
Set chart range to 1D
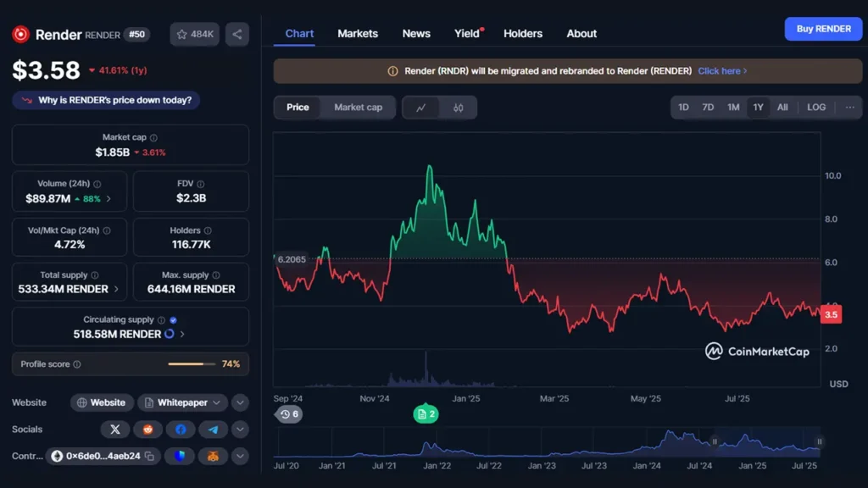tap(684, 108)
